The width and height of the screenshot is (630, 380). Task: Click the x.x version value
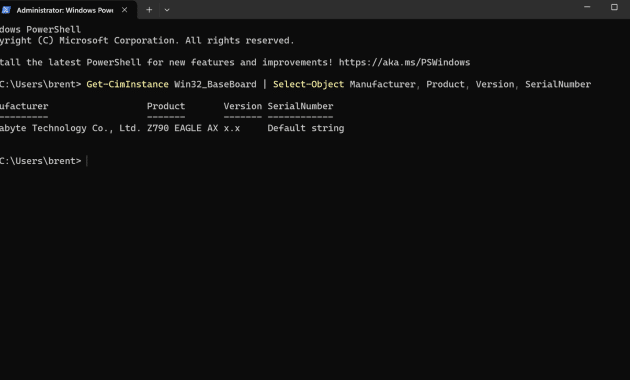coord(232,129)
